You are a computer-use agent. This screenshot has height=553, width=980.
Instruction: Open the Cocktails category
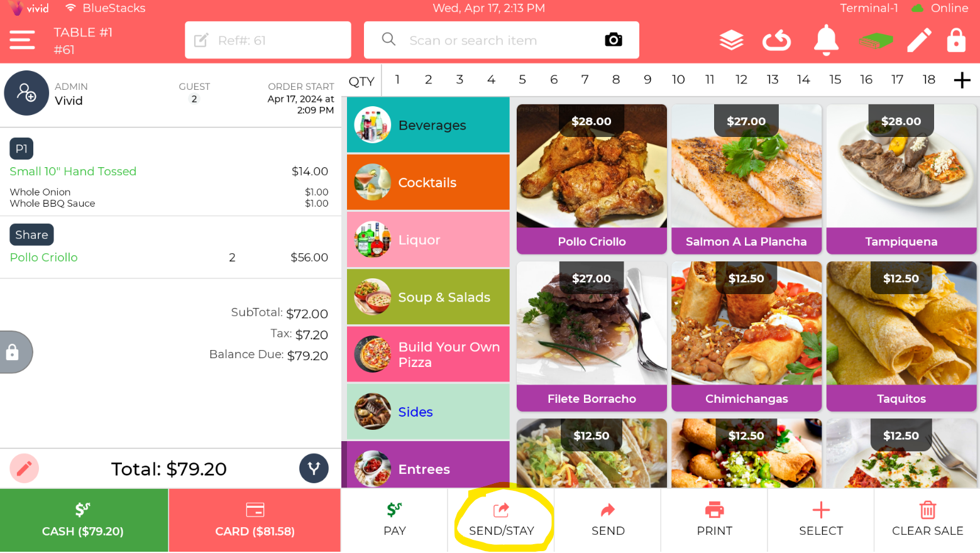tap(428, 182)
